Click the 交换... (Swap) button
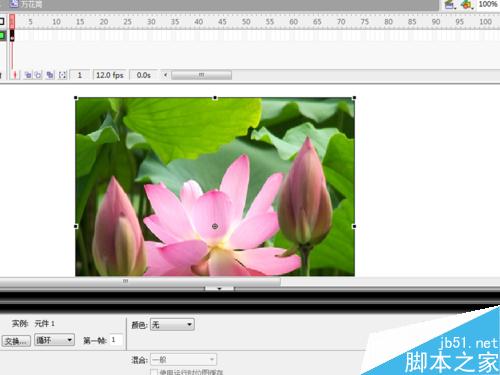The image size is (500, 375). pos(16,341)
